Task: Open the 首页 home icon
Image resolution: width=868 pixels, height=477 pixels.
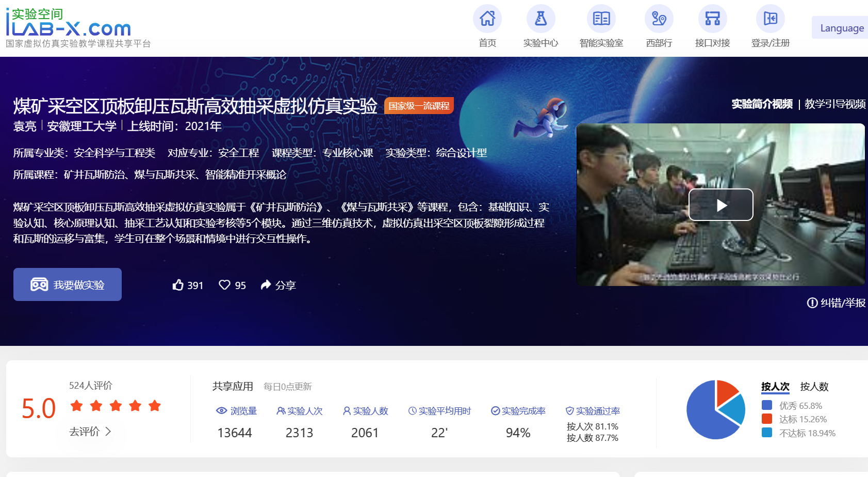Action: (487, 19)
